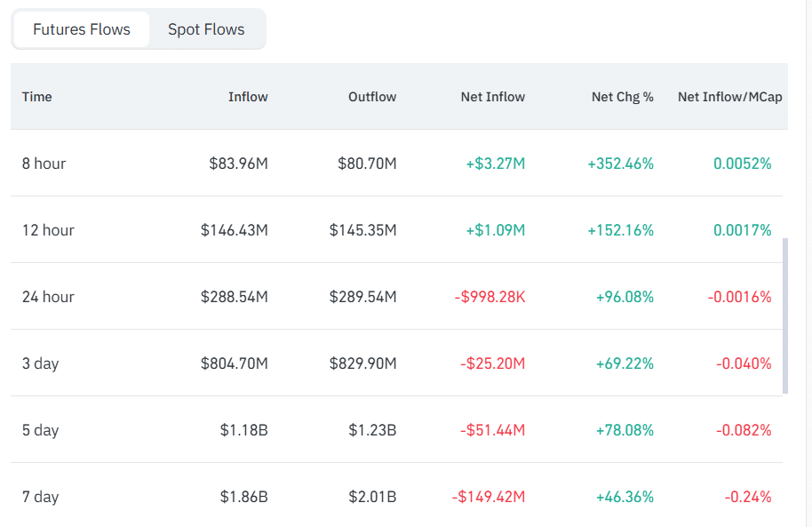Sort by Net Inflow column header

[493, 97]
